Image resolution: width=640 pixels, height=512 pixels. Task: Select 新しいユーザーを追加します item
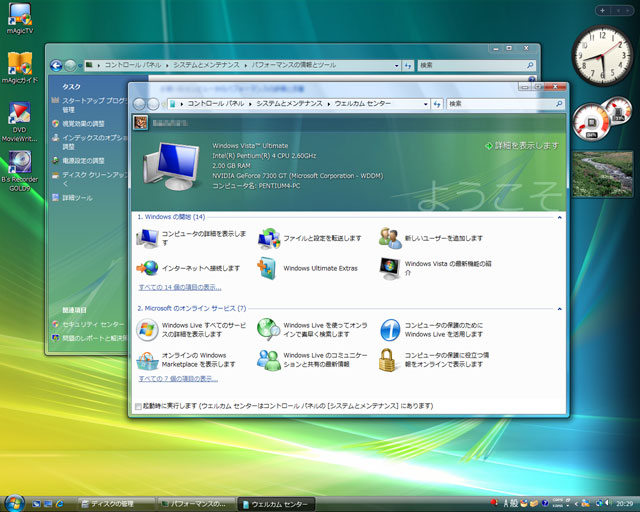(431, 238)
